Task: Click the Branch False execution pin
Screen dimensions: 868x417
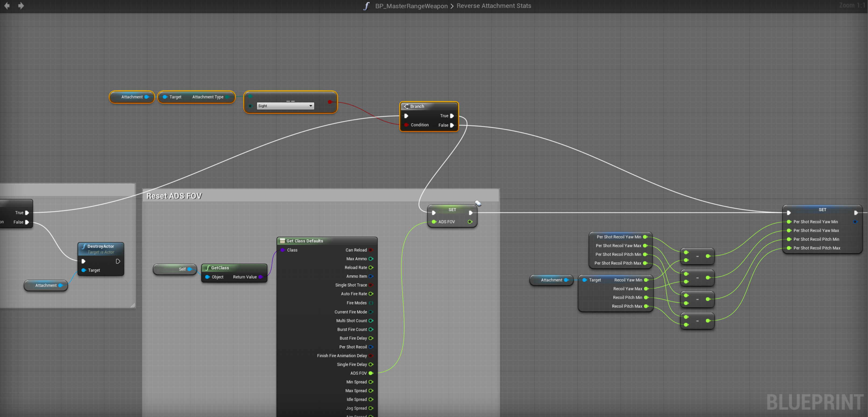Action: tap(452, 125)
